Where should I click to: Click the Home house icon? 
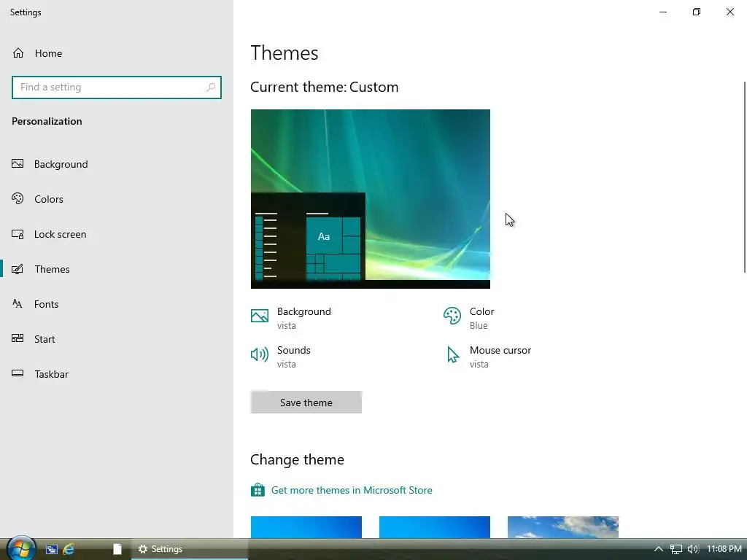[18, 52]
